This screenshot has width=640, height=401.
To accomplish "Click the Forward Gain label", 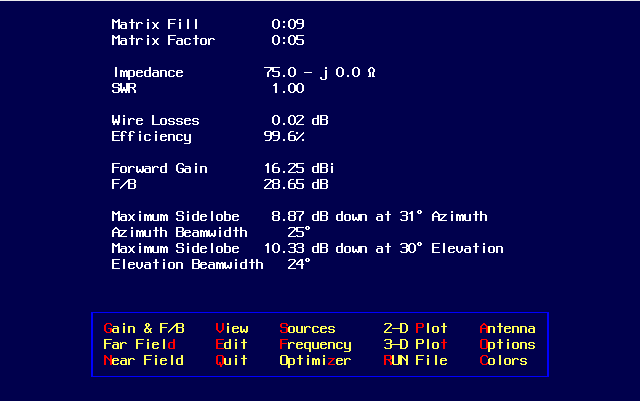I will pos(160,168).
